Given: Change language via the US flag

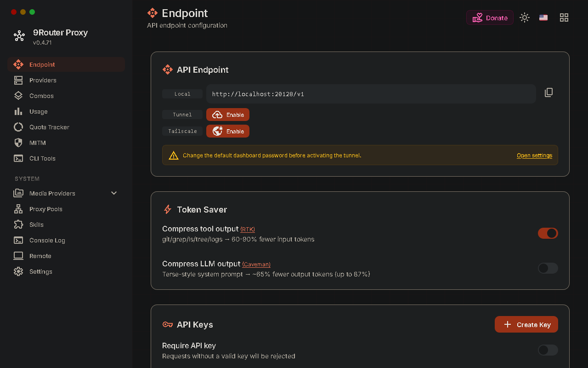Looking at the screenshot, I should click(x=543, y=17).
